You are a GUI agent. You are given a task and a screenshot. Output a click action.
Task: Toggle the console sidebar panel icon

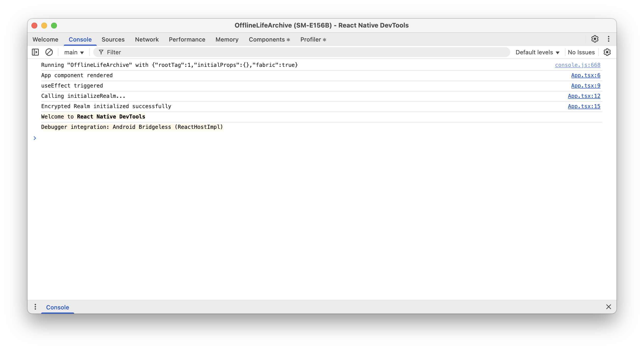point(35,52)
